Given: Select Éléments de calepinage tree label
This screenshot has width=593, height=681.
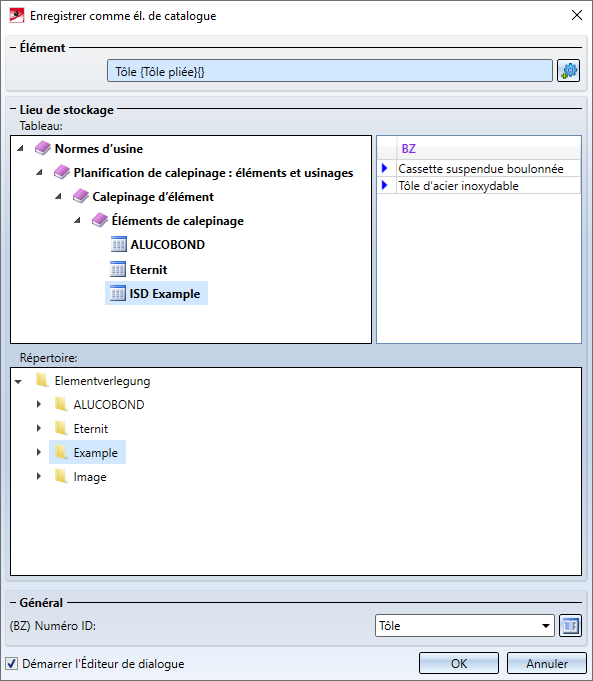Looking at the screenshot, I should [x=177, y=221].
